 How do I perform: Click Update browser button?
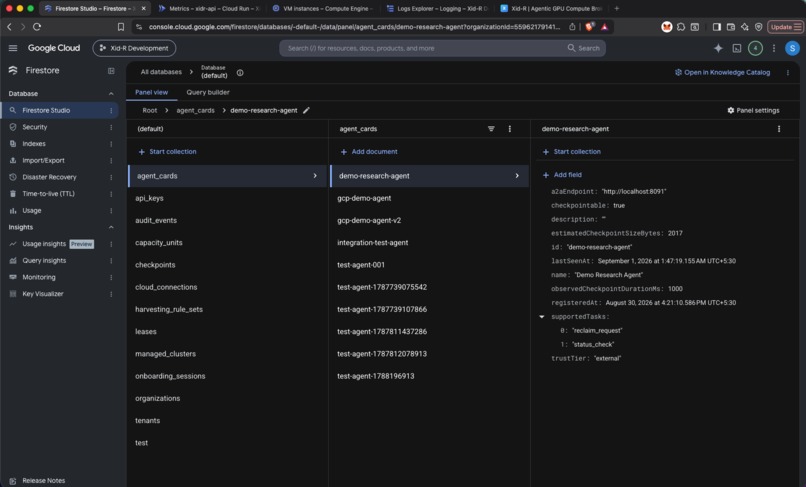click(785, 27)
